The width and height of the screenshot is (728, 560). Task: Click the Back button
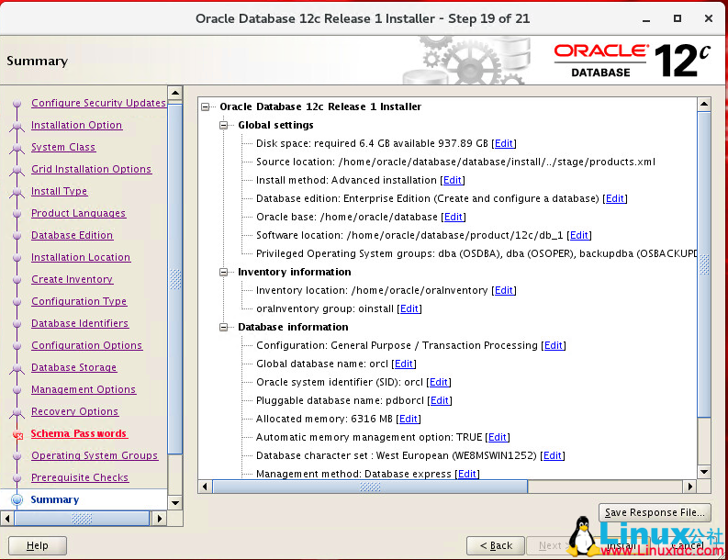[496, 545]
